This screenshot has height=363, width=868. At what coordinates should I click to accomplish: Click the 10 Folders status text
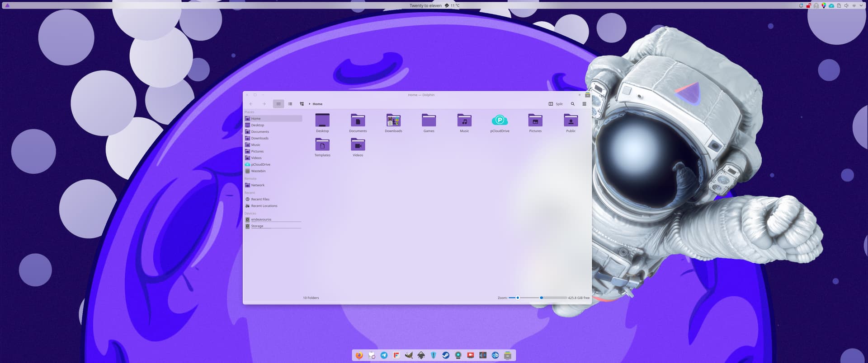[311, 298]
